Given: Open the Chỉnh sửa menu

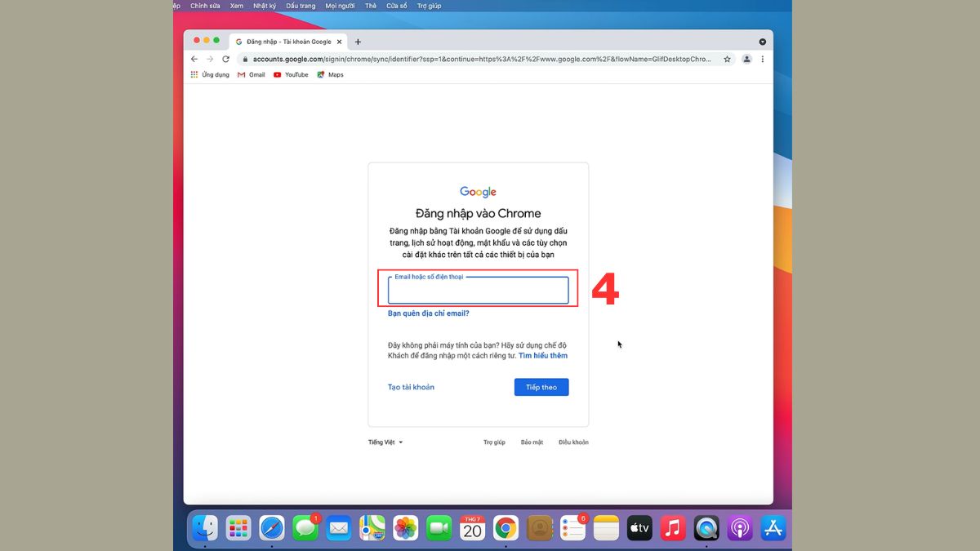Looking at the screenshot, I should [205, 6].
